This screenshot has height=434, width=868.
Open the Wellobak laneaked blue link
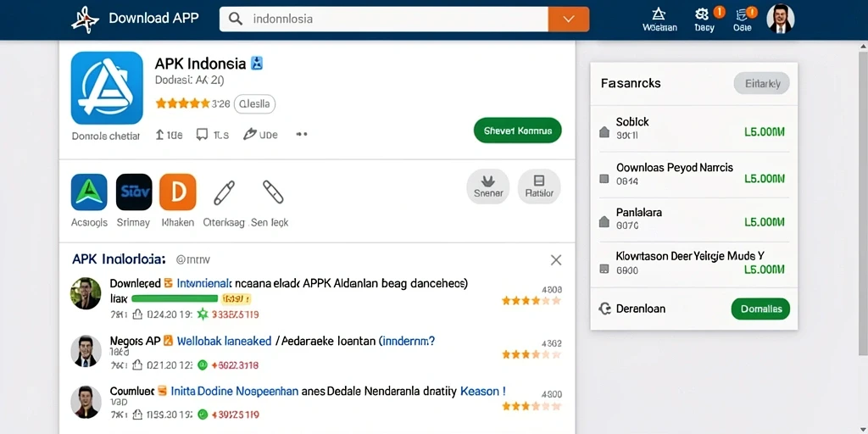224,341
